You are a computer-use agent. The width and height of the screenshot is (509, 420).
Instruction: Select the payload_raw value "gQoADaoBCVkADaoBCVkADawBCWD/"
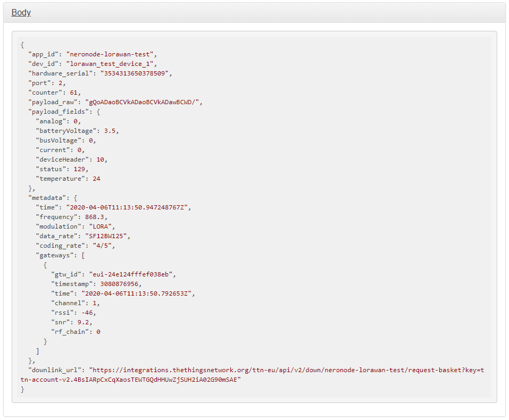coord(142,102)
